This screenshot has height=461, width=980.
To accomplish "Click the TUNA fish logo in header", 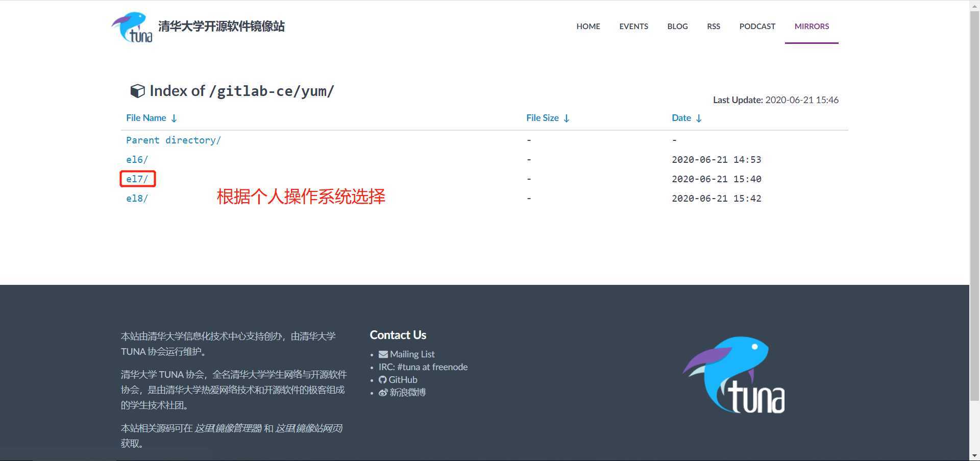I will pyautogui.click(x=132, y=27).
